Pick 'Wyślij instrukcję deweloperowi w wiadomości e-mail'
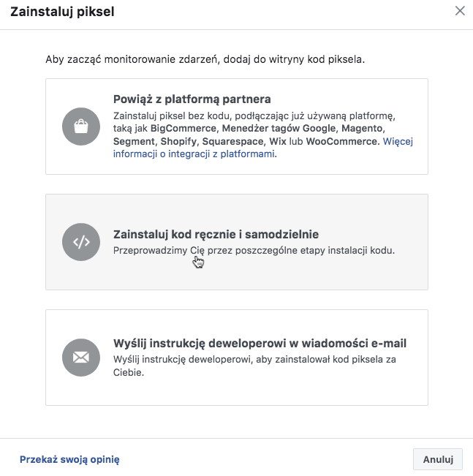This screenshot has width=473, height=476. [x=237, y=358]
